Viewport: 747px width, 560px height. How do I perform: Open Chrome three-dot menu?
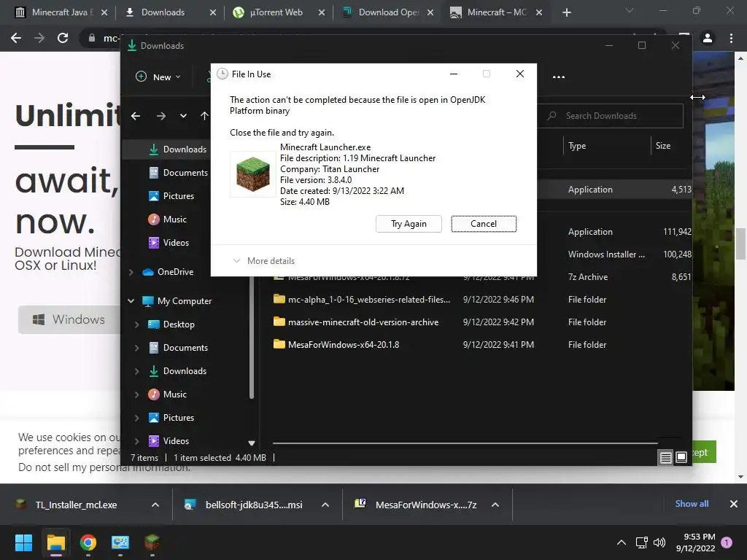731,38
